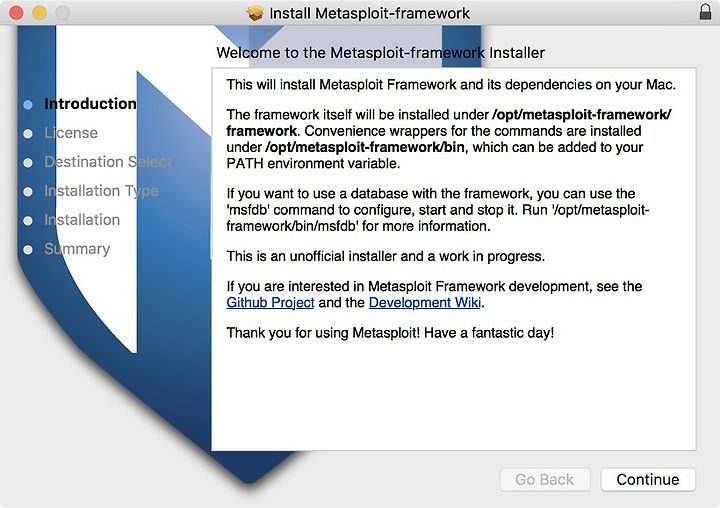Click the 'PATH environment variable.' text
The width and height of the screenshot is (720, 508).
click(313, 164)
